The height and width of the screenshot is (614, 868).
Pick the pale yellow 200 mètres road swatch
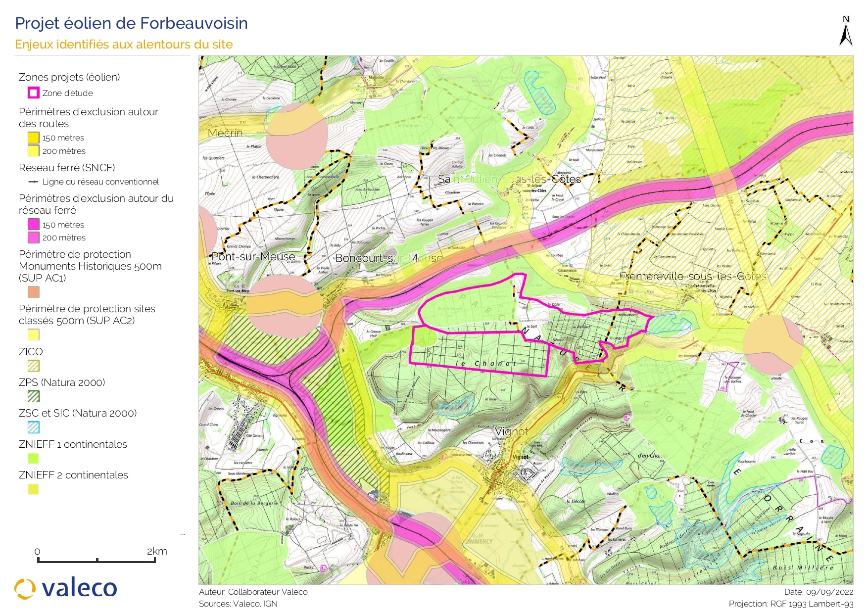[x=33, y=151]
